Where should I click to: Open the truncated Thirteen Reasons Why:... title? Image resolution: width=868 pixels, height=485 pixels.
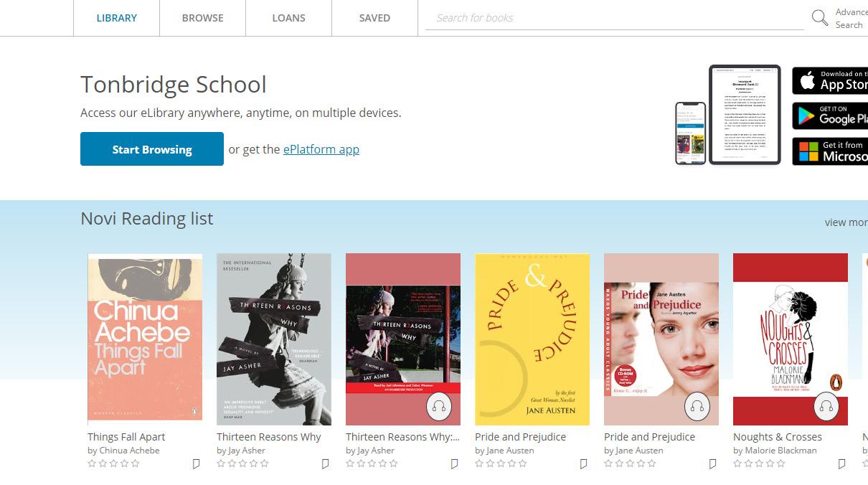click(x=402, y=437)
